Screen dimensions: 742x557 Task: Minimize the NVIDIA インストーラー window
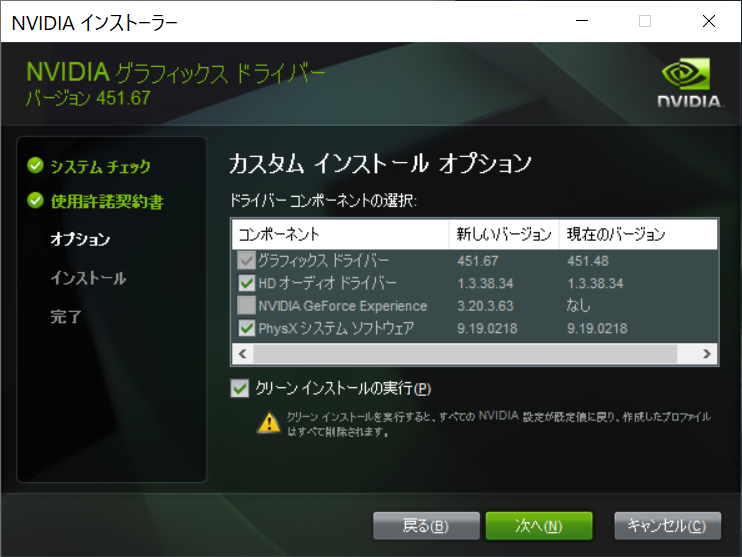click(582, 21)
